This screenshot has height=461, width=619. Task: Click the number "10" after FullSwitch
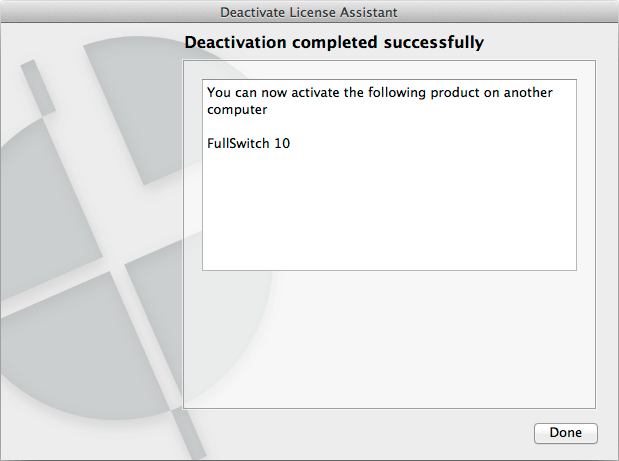pos(282,143)
